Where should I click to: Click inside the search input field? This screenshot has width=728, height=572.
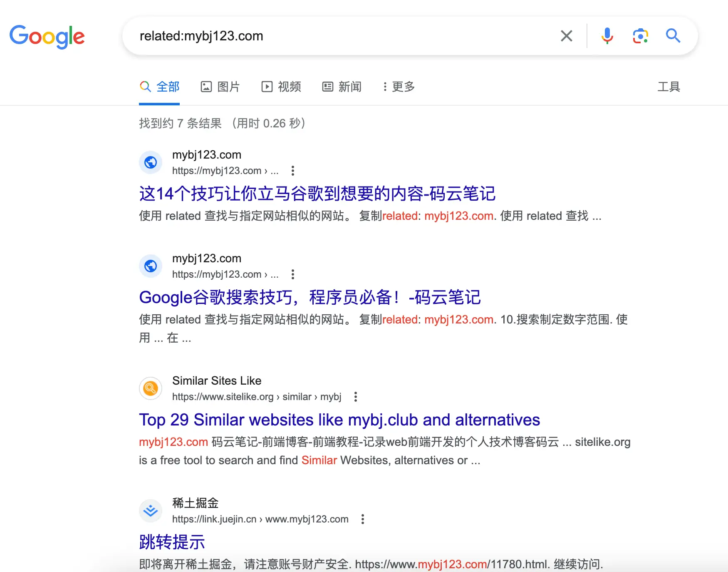333,36
